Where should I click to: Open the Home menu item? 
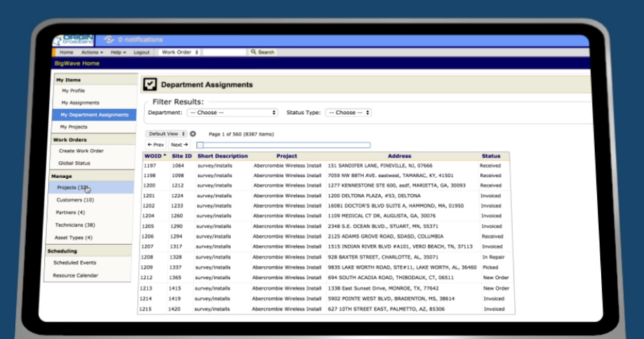[66, 53]
